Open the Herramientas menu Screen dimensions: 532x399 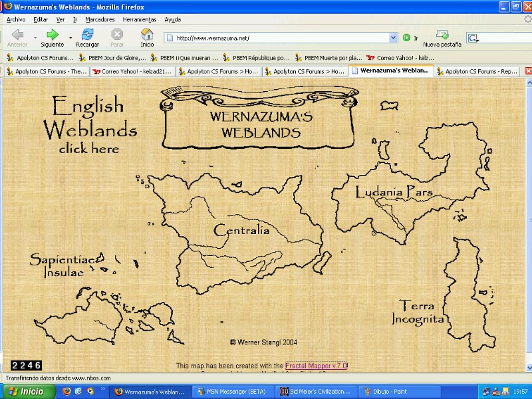pos(140,20)
